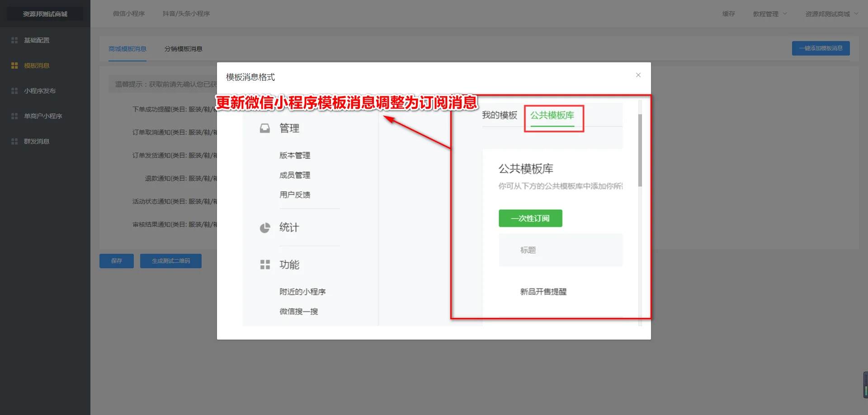Image resolution: width=868 pixels, height=415 pixels.
Task: Click the 订单取消通知 row label
Action: click(x=175, y=132)
